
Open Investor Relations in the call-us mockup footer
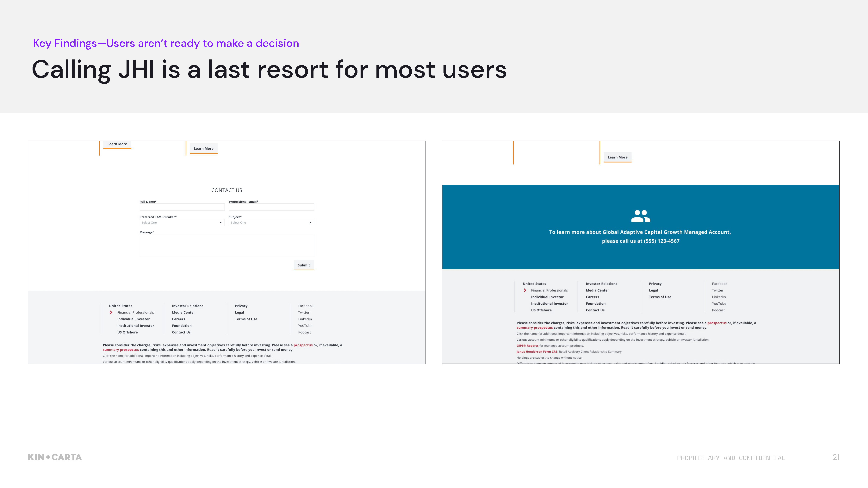click(x=601, y=284)
